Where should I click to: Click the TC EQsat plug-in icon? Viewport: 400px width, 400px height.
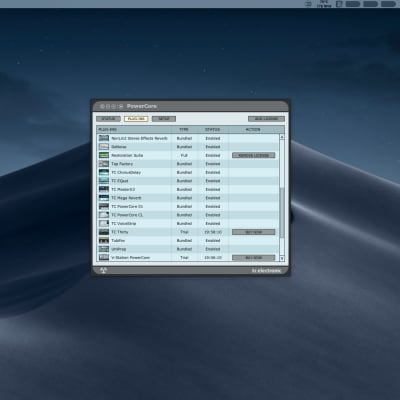[104, 181]
